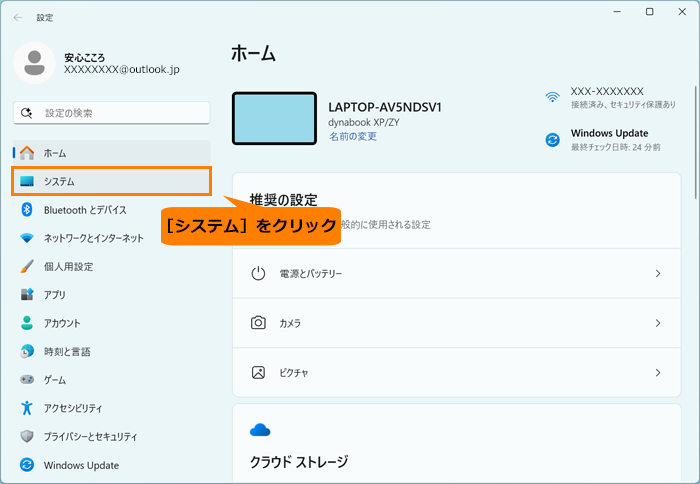Close the Settings window
700x484 pixels.
click(x=682, y=12)
